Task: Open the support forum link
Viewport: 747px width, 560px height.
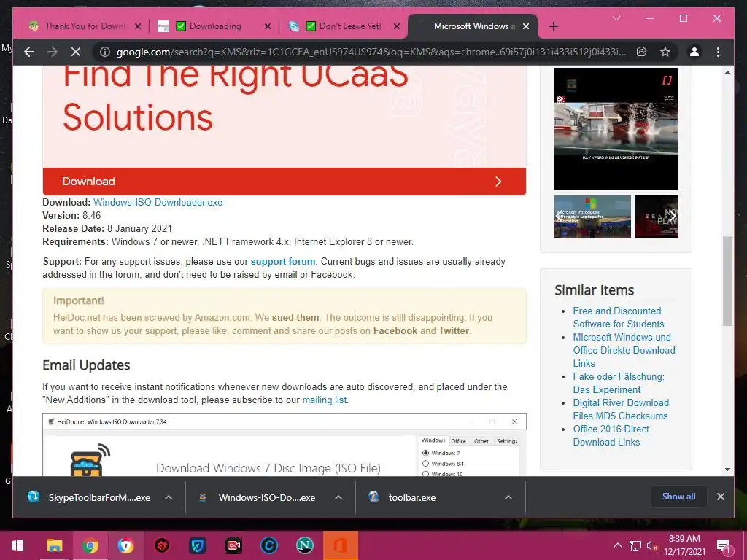Action: tap(283, 262)
